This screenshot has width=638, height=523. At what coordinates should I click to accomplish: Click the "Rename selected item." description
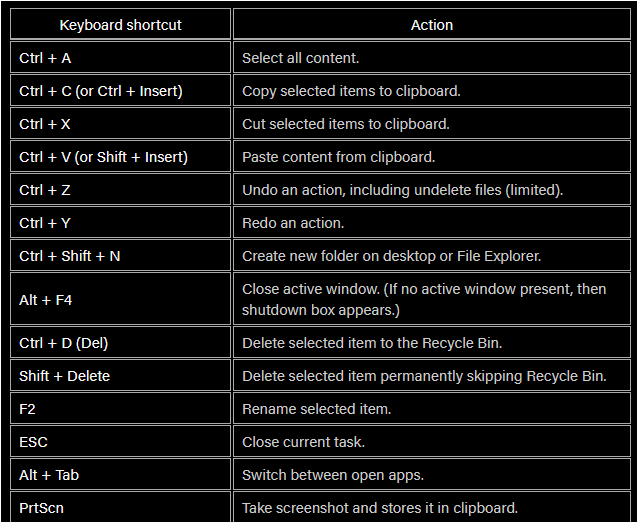317,409
